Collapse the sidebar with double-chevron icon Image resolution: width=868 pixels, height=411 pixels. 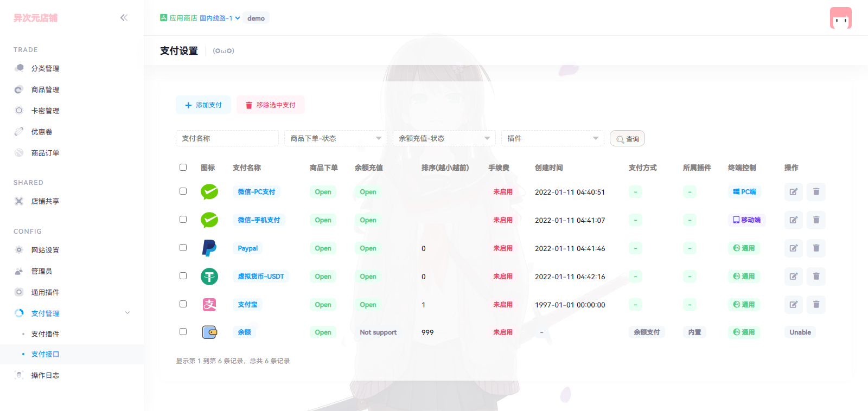click(124, 18)
